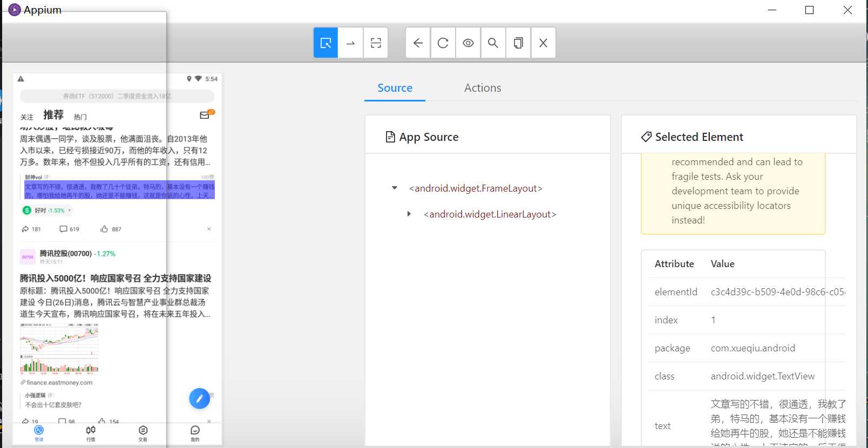Viewport: 868px width, 448px height.
Task: Start recording with the eye icon
Action: point(468,43)
